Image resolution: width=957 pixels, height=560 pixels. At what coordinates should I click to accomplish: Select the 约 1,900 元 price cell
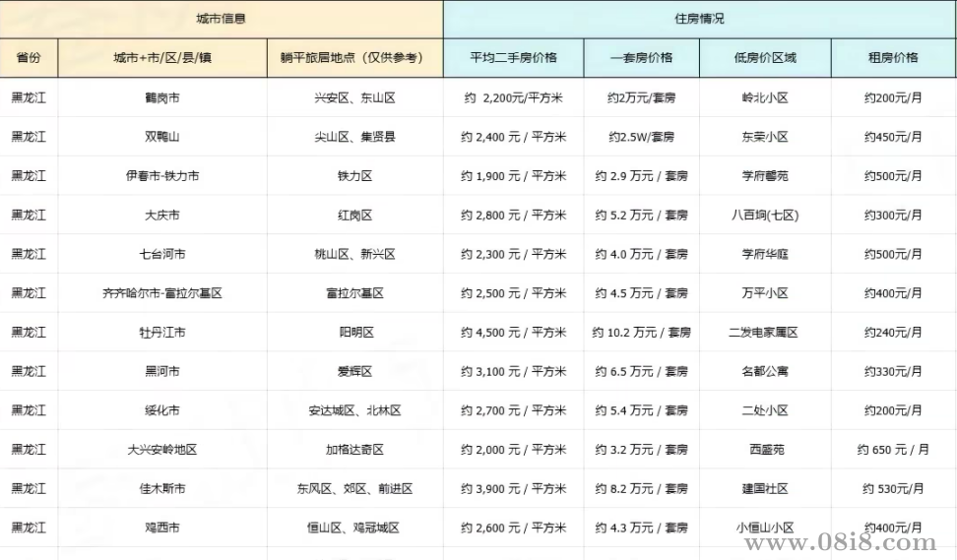(x=513, y=176)
